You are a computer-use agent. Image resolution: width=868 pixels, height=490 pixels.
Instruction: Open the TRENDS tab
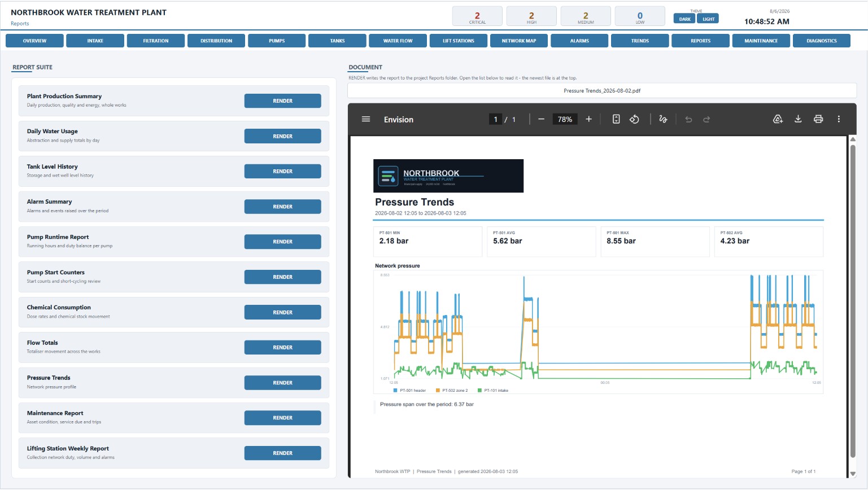(x=640, y=41)
